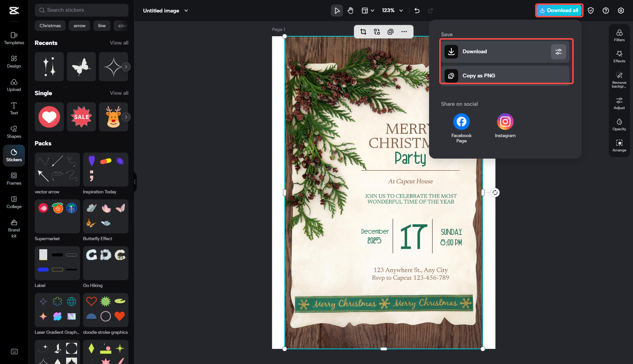633x364 pixels.
Task: Crop the selected poster image
Action: point(363,32)
